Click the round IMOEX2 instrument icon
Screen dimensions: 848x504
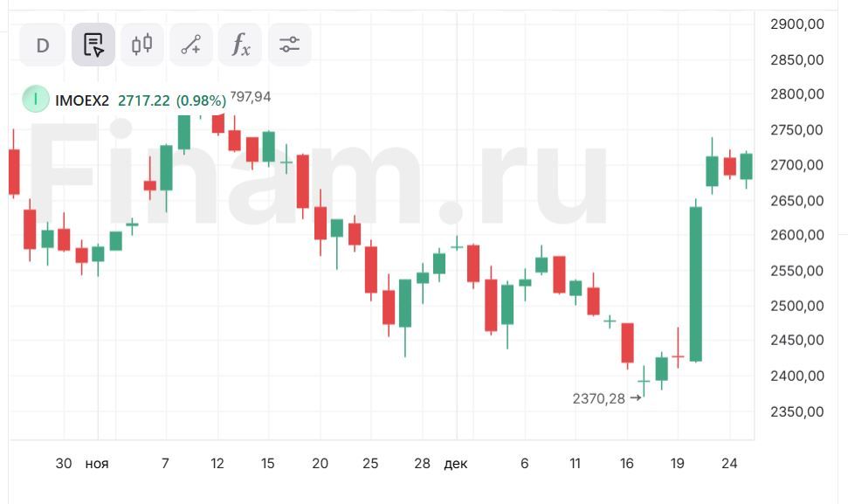[36, 100]
